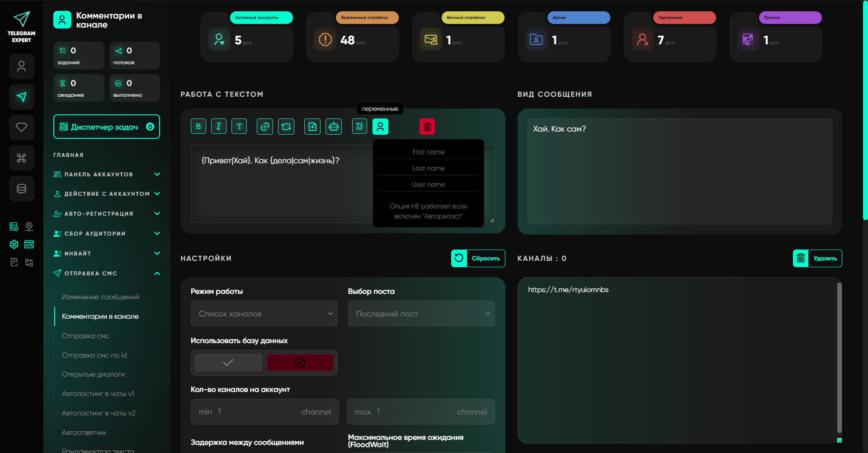Click the channels list vertical scrollbar
868x453 pixels.
tap(839, 357)
